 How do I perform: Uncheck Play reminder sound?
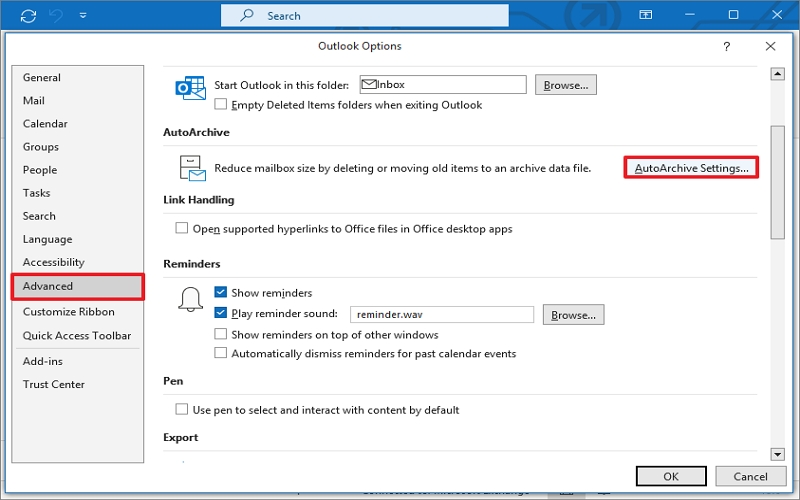coord(220,312)
